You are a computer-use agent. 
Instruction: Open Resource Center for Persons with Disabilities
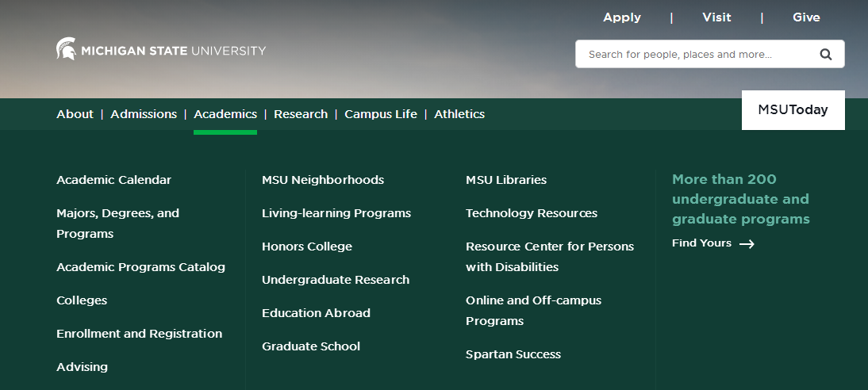(550, 257)
